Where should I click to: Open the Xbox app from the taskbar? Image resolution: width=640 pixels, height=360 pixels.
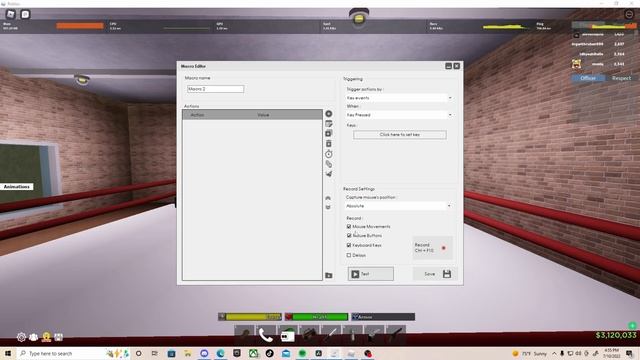click(x=253, y=353)
